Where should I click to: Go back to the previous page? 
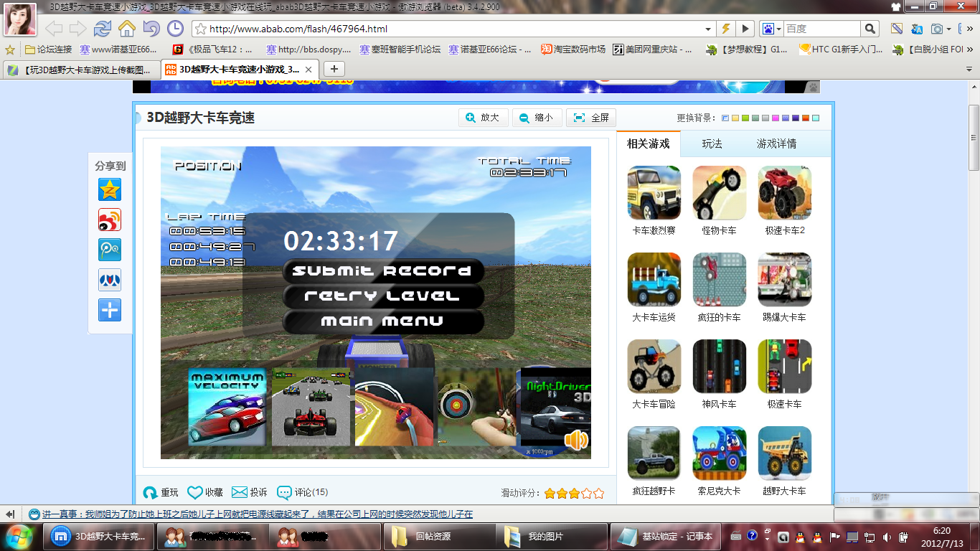tap(54, 29)
